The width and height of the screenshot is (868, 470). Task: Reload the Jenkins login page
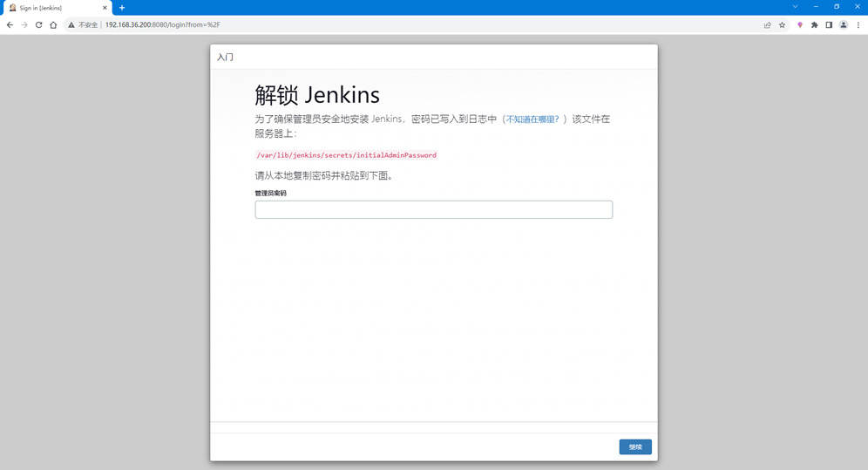coord(38,25)
